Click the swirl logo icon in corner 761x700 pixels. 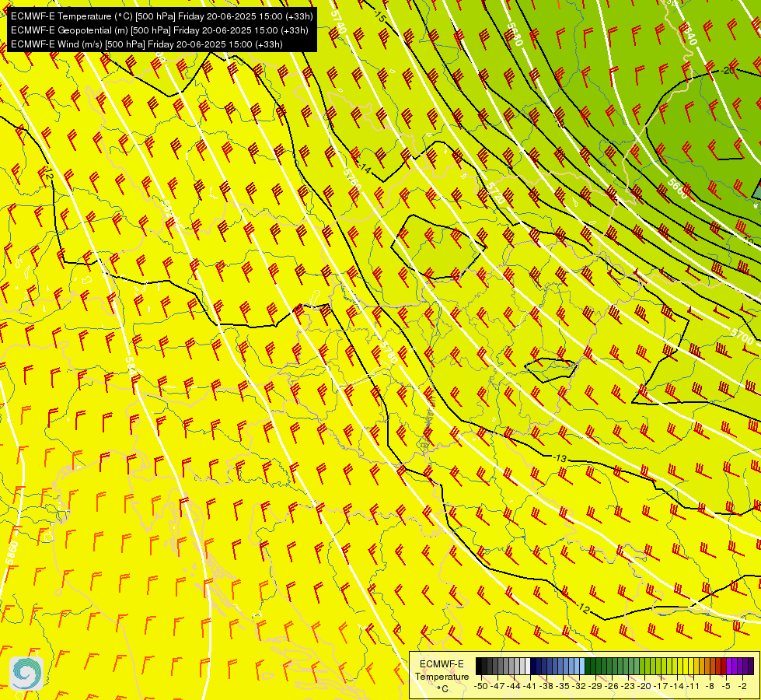26,674
